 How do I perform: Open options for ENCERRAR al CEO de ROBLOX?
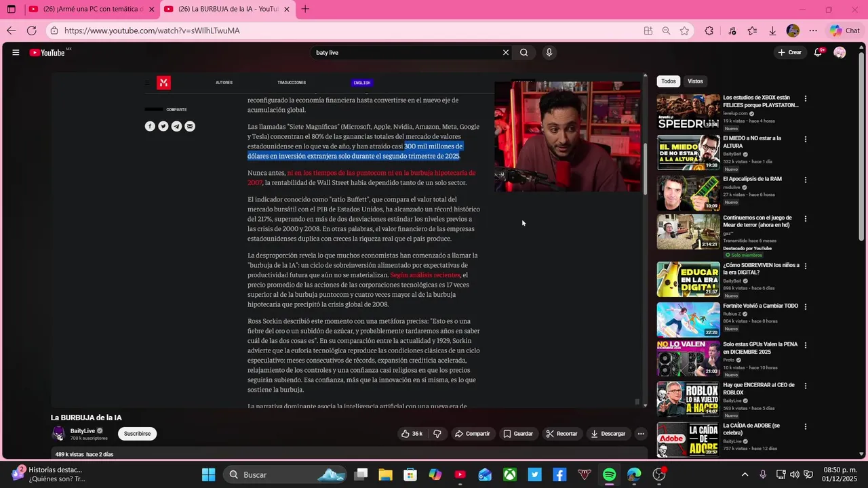(x=806, y=386)
